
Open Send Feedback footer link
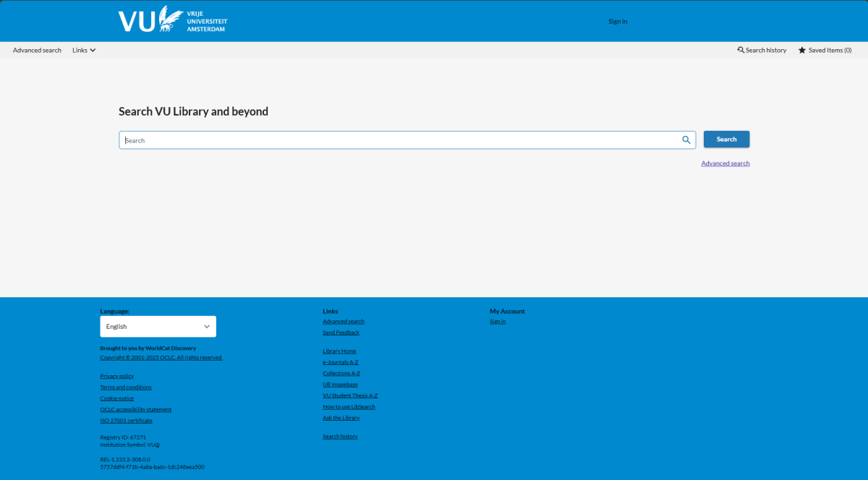(x=341, y=333)
